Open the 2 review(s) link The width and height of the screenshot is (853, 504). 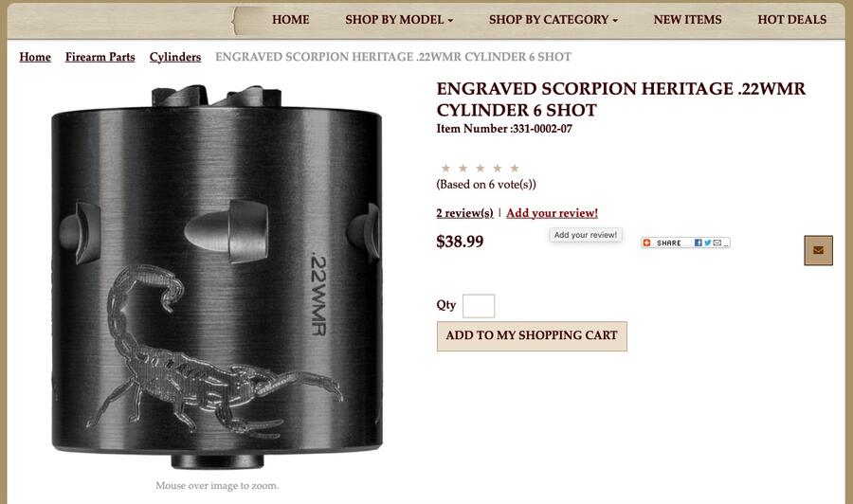(464, 213)
